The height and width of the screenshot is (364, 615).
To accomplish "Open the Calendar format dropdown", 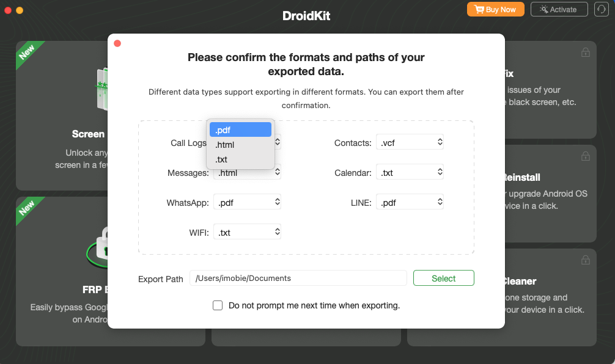I will point(410,172).
